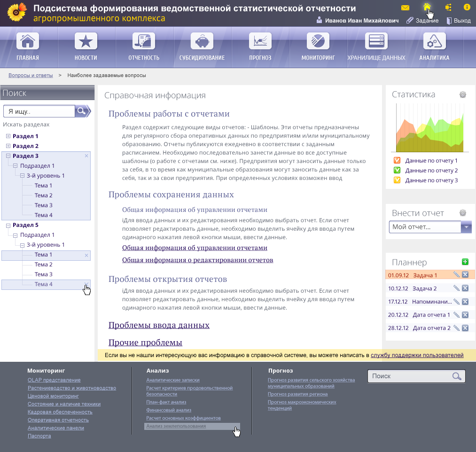This screenshot has height=452, width=476.
Task: Collapse Раздел 5 tree node
Action: pos(8,225)
